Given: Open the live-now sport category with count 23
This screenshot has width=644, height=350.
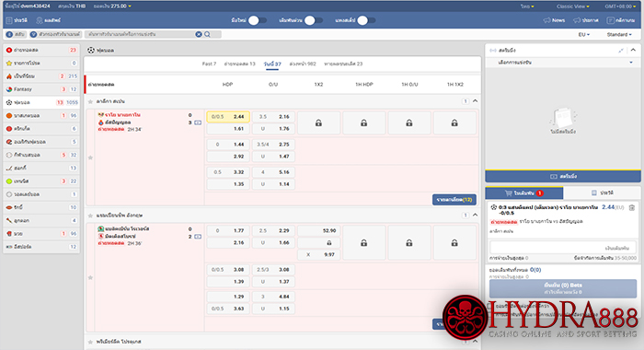Looking at the screenshot, I should (x=41, y=50).
